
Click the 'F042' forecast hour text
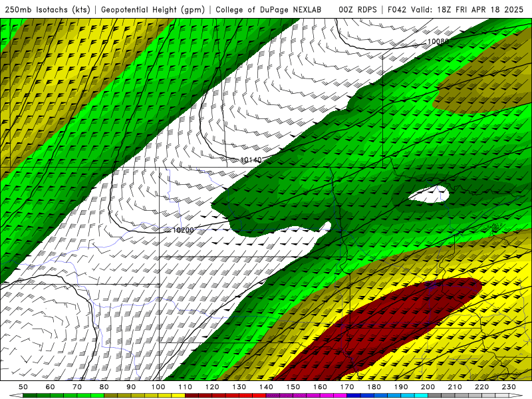[x=397, y=10]
